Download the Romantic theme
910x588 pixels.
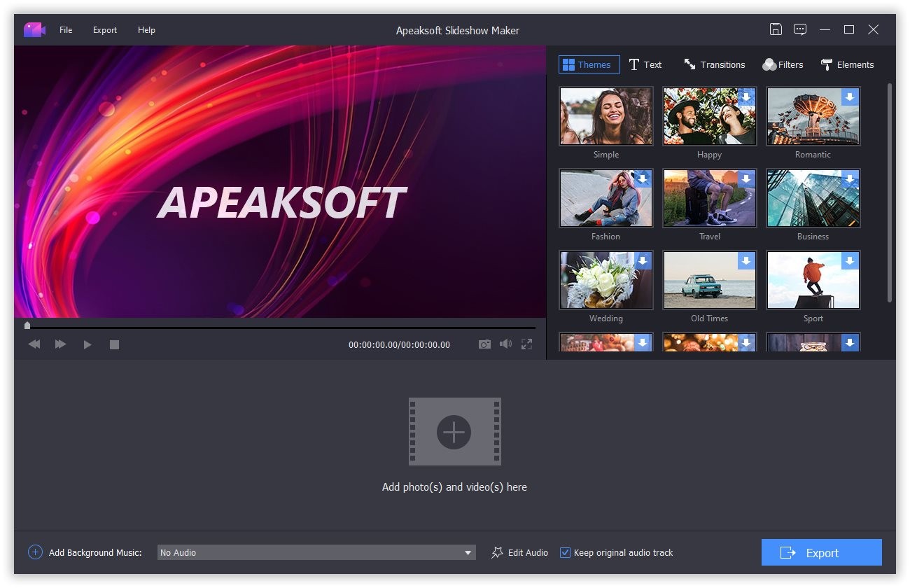(850, 97)
